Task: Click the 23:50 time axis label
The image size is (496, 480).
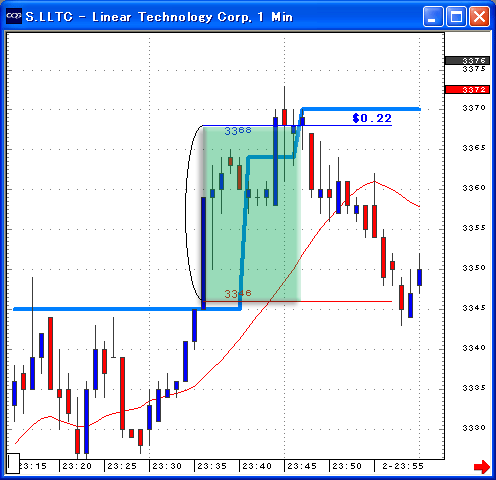Action: [347, 466]
